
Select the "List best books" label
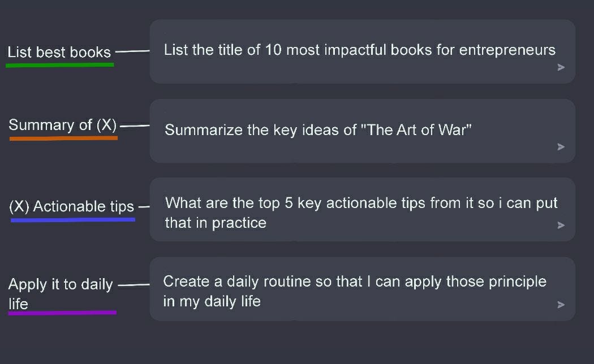[59, 52]
